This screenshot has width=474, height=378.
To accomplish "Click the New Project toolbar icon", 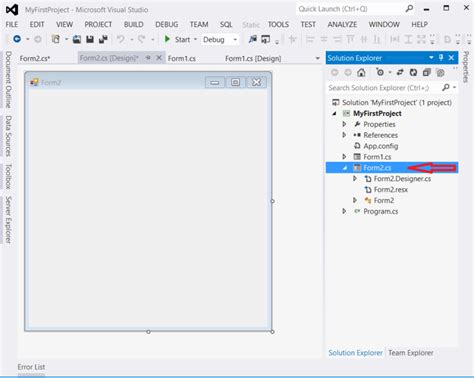I will (x=56, y=39).
